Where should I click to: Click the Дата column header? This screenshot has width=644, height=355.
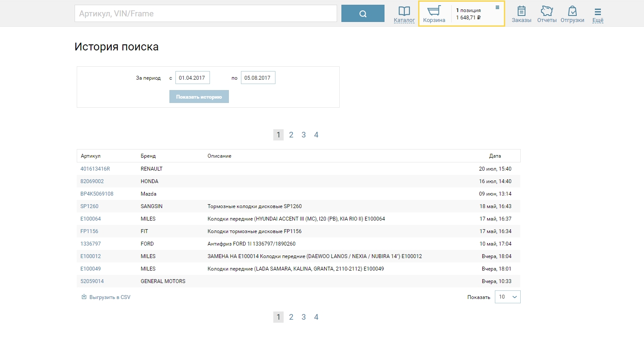495,156
